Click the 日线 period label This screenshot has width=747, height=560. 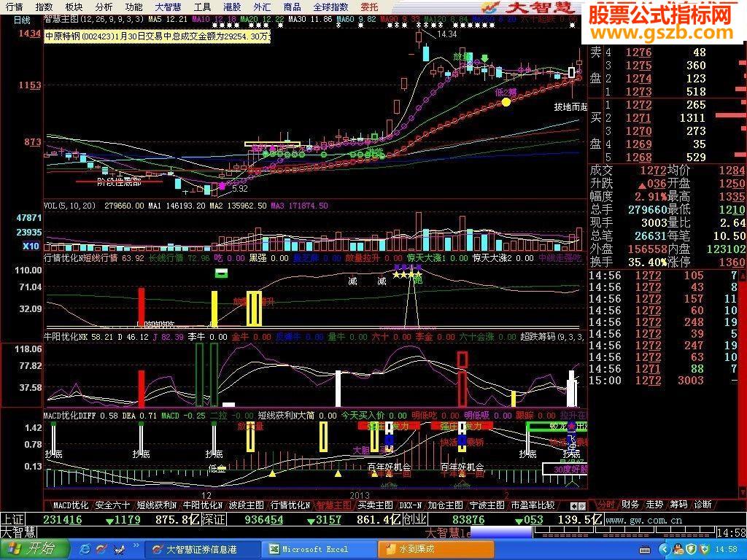coord(22,20)
